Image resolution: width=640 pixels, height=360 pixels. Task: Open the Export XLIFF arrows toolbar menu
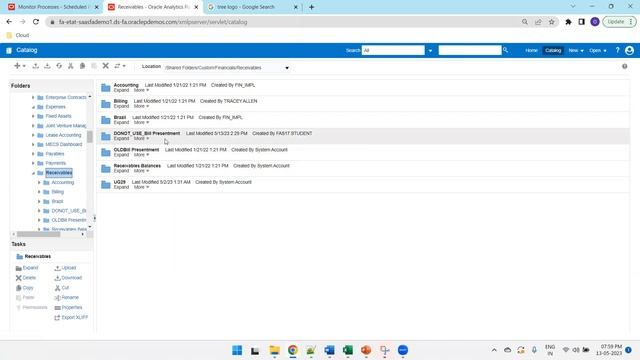tap(120, 66)
